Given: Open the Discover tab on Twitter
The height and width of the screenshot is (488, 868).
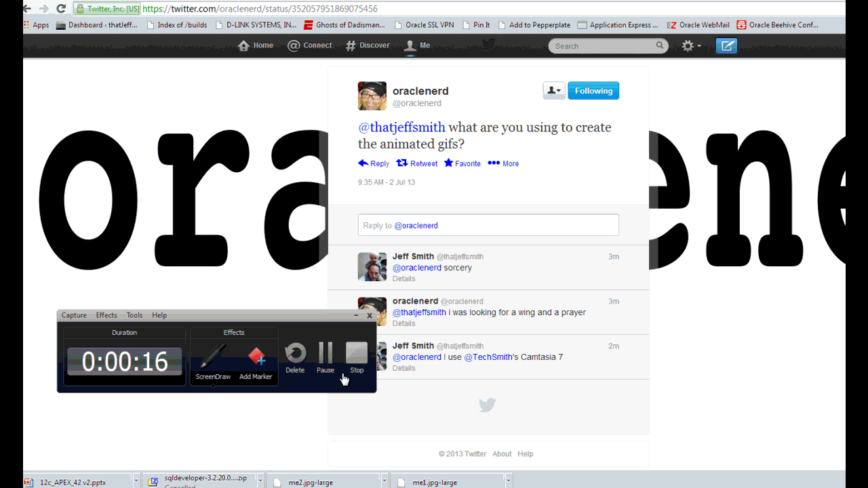Looking at the screenshot, I should pyautogui.click(x=368, y=45).
